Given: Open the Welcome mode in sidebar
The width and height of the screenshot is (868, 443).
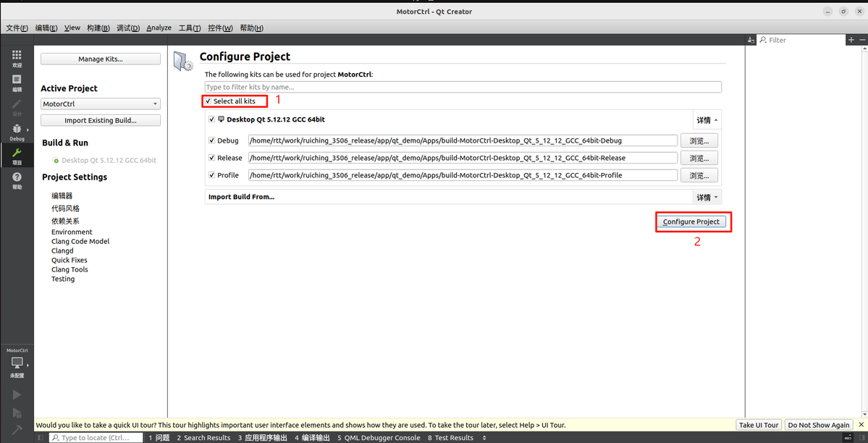Looking at the screenshot, I should coord(17,57).
